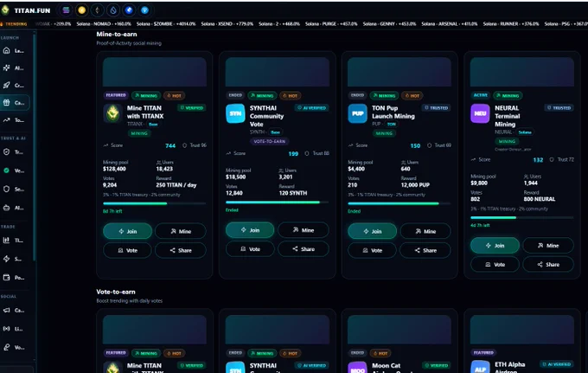Open the Solana PURGE +457.0% ticker item

point(331,23)
